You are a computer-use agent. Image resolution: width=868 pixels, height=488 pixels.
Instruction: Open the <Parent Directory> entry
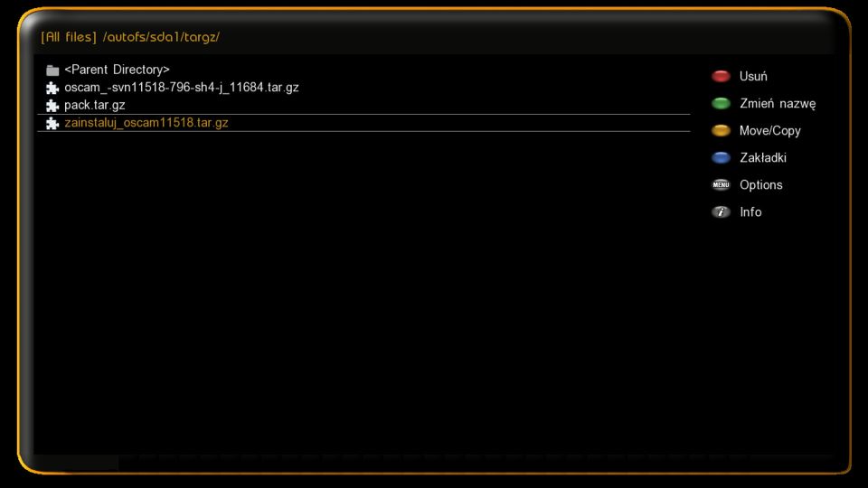[x=363, y=70]
